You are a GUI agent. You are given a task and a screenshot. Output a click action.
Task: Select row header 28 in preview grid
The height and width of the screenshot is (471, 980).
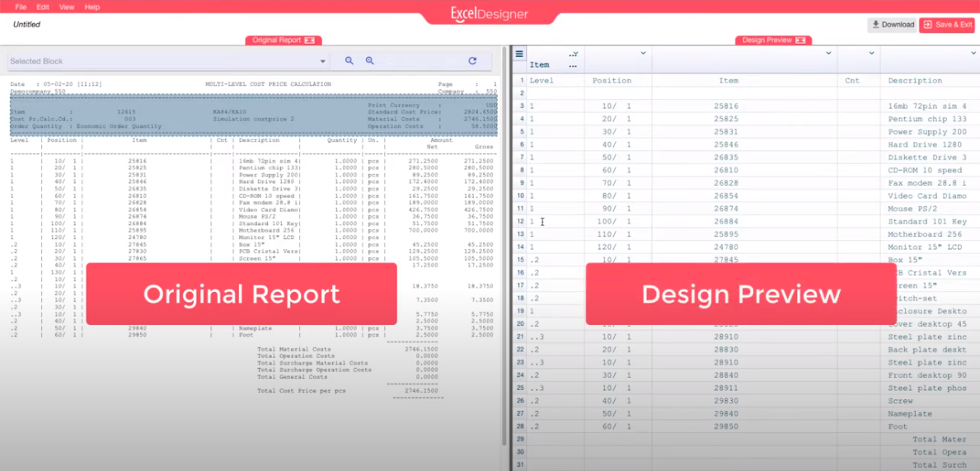[521, 426]
